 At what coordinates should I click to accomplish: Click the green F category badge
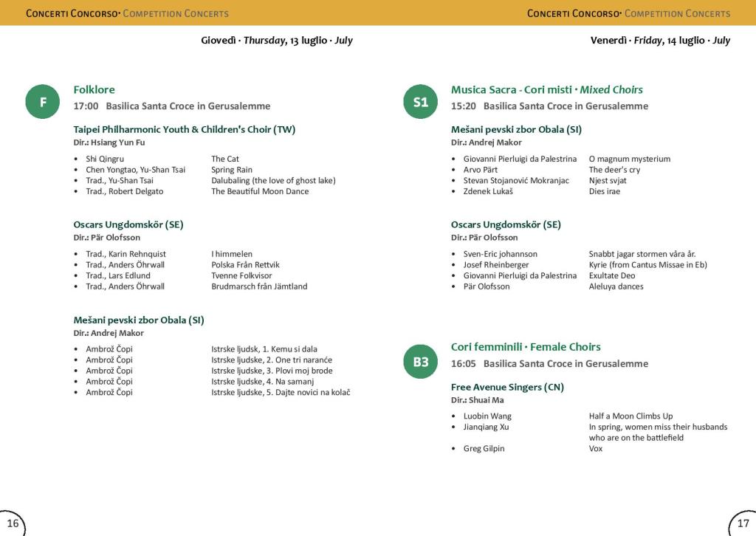[43, 102]
